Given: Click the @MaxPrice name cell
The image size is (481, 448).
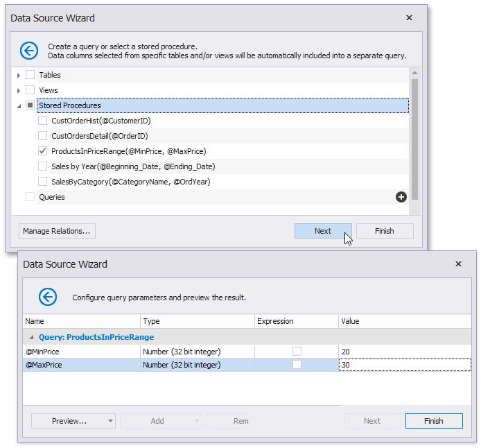Looking at the screenshot, I should (x=82, y=365).
